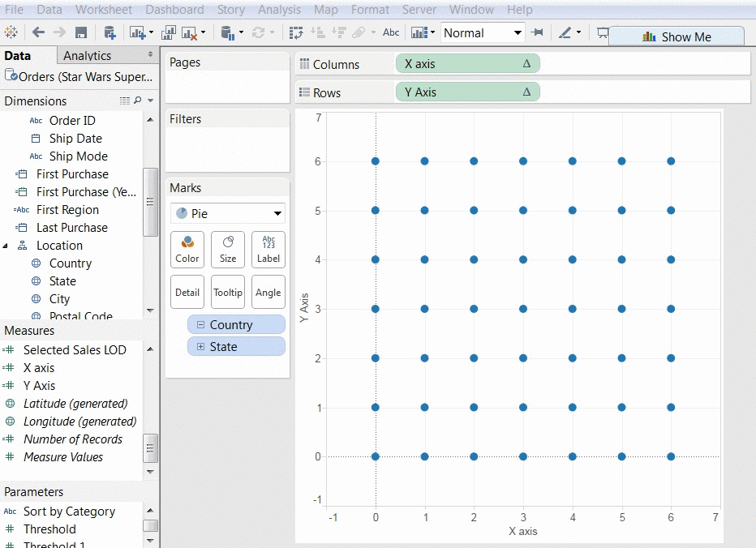Open the File menu

click(14, 10)
